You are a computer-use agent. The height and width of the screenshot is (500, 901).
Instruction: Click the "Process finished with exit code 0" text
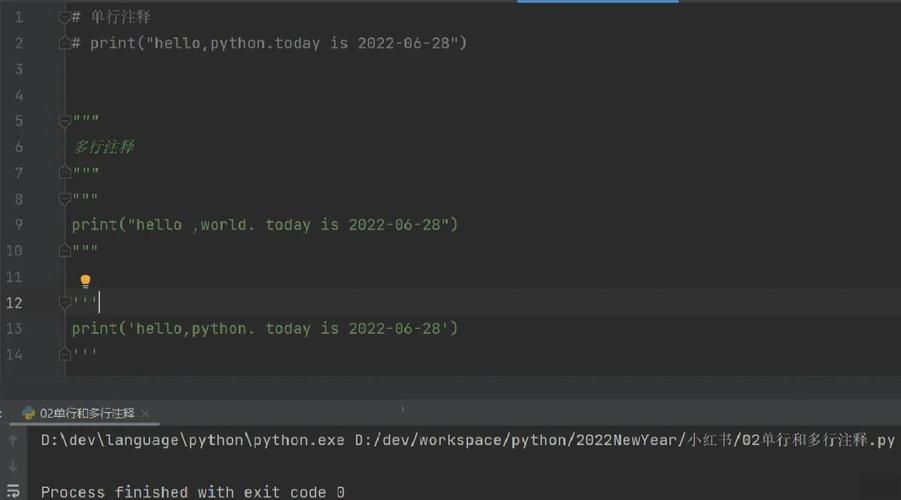(x=192, y=492)
